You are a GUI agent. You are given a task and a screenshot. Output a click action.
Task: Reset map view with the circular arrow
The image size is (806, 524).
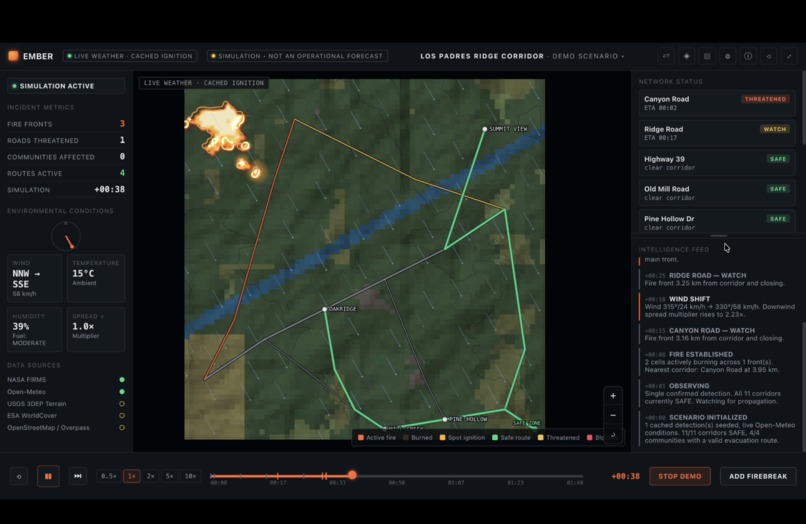coord(613,435)
